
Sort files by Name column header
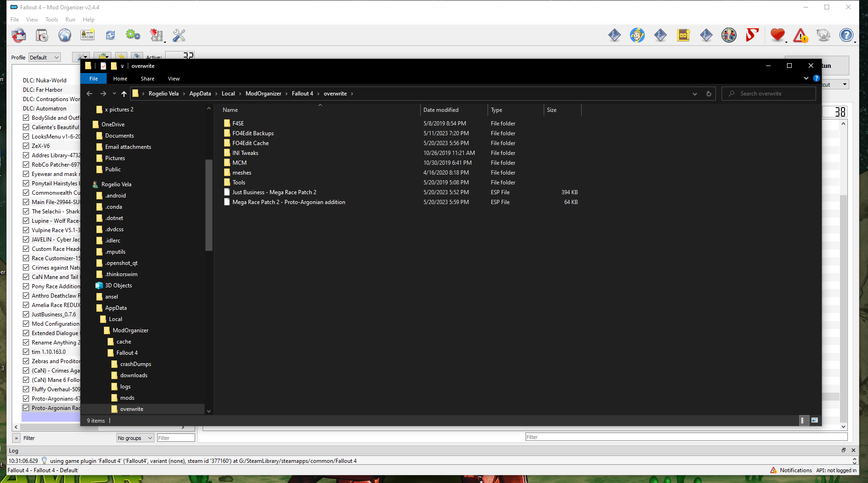click(320, 110)
